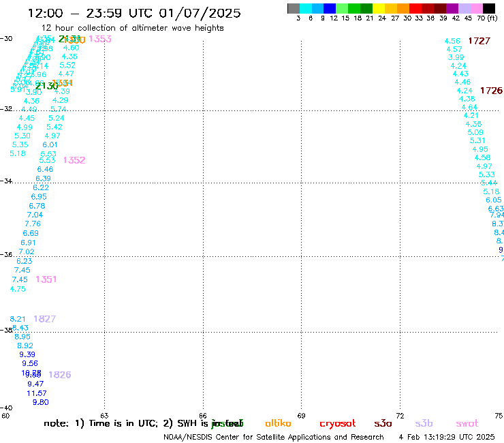Click the wave height value 4.95
The height and width of the screenshot is (443, 504).
[x=480, y=149]
